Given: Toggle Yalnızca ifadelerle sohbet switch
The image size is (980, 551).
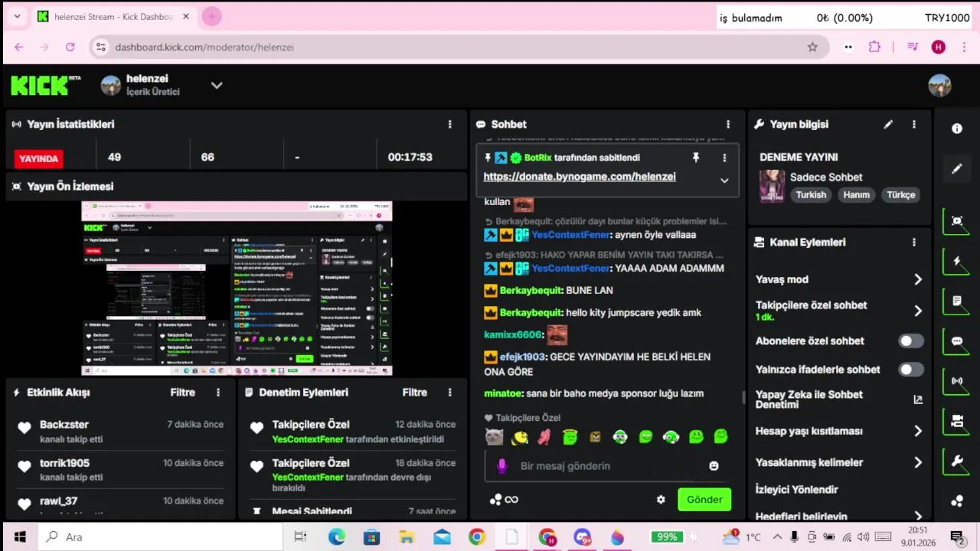Looking at the screenshot, I should pos(911,370).
